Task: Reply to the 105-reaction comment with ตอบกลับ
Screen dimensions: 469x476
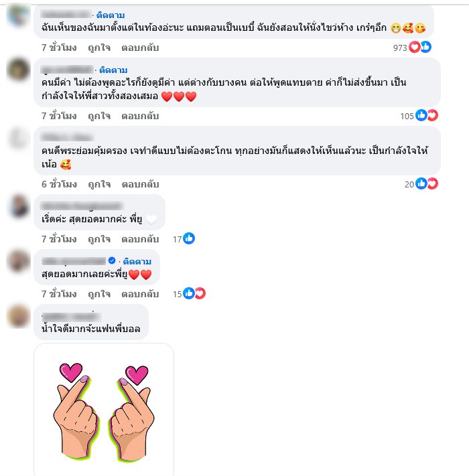Action: pos(140,116)
